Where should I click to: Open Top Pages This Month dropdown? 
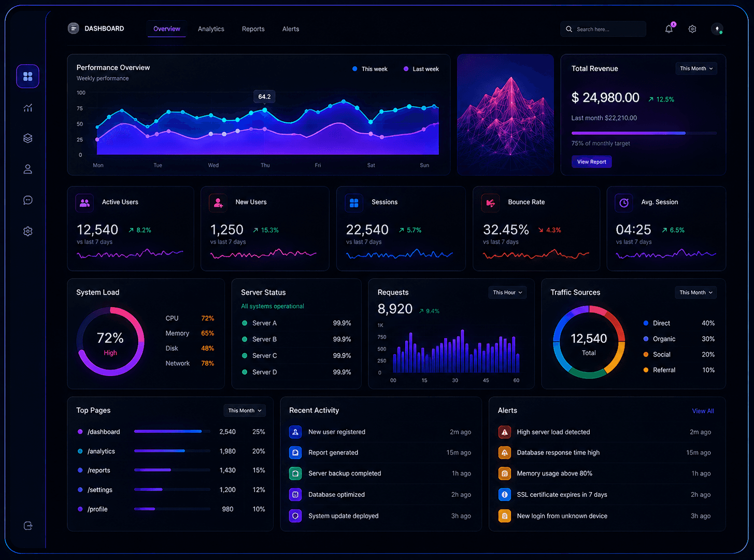click(245, 410)
